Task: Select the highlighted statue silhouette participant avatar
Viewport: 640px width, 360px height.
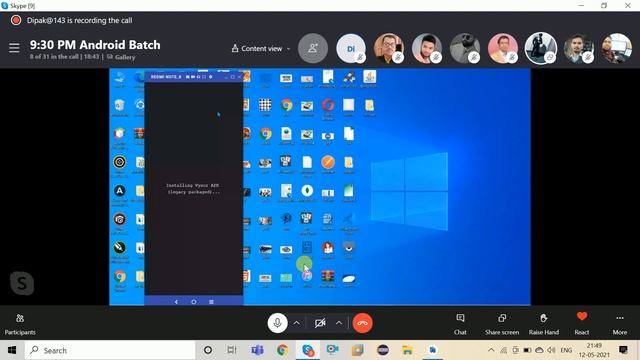Action: (x=541, y=48)
